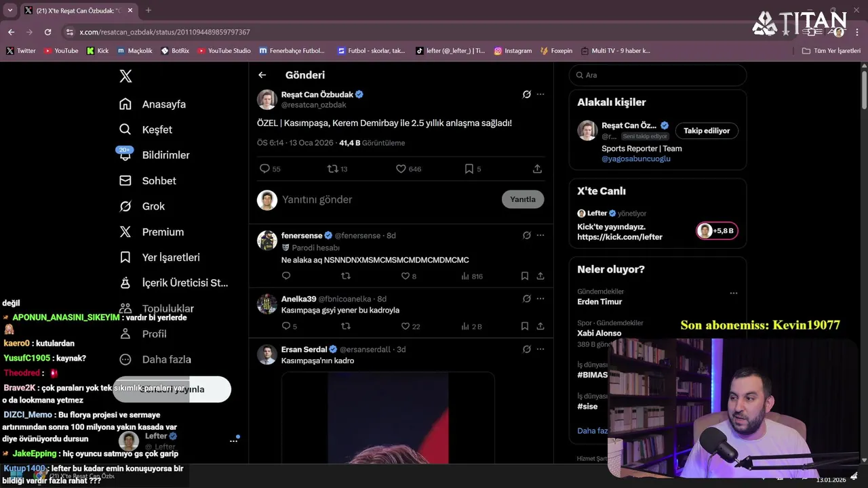Reply to fenersense comment
The height and width of the screenshot is (488, 868).
286,276
